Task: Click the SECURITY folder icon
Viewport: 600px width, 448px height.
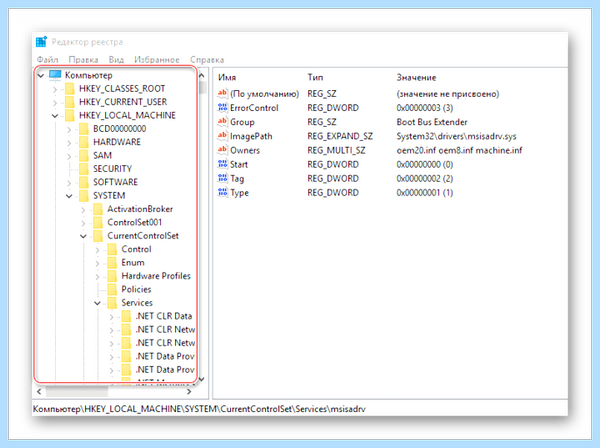Action: 84,169
